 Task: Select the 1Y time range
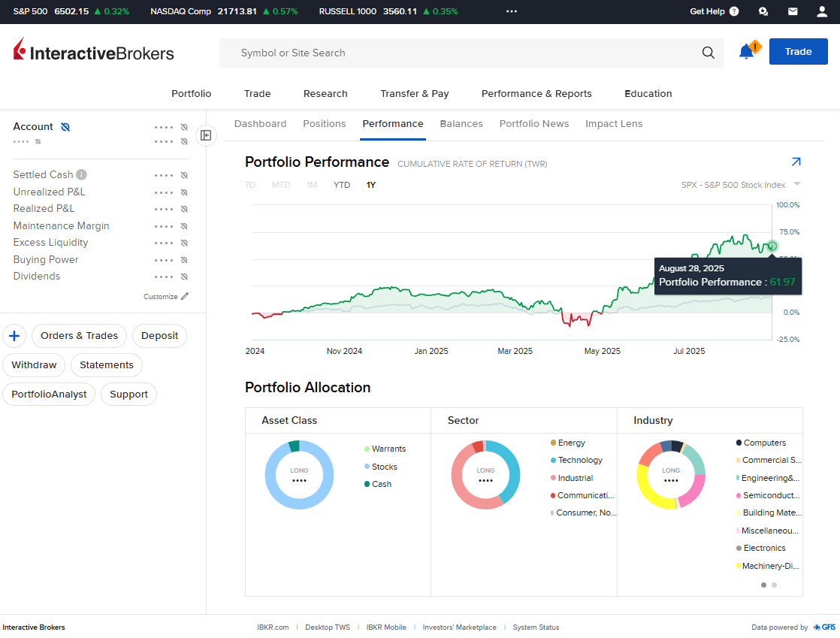click(x=371, y=185)
